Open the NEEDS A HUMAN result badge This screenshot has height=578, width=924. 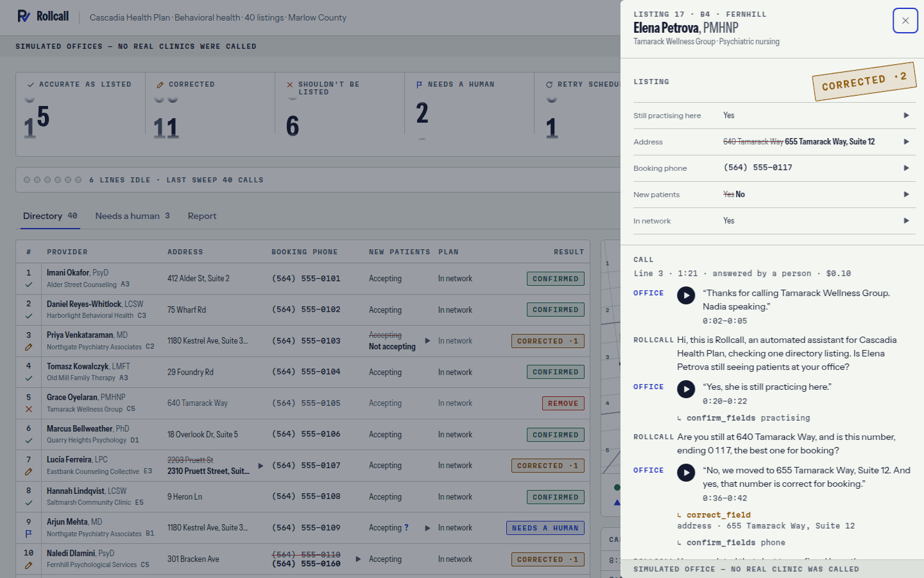click(545, 528)
